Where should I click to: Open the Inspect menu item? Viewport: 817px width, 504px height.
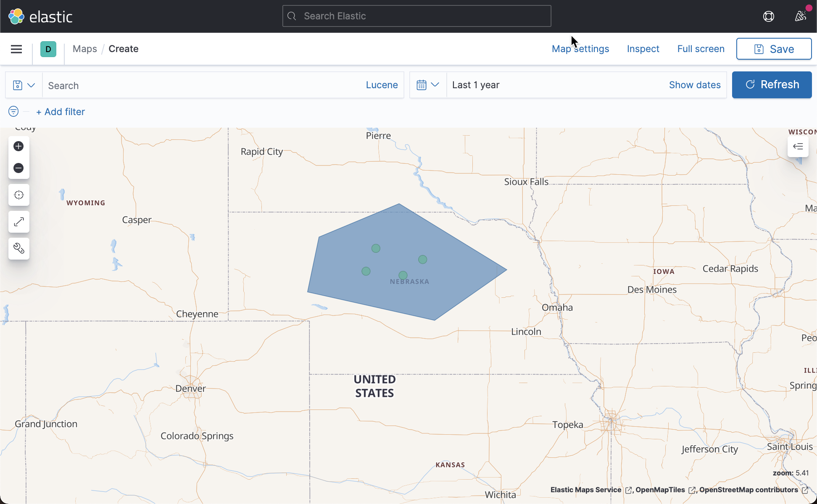643,49
